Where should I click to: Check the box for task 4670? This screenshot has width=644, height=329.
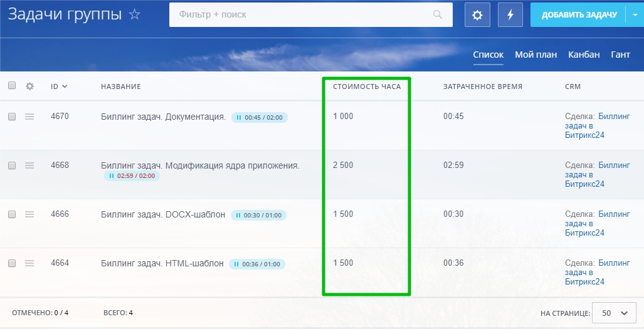pyautogui.click(x=12, y=117)
